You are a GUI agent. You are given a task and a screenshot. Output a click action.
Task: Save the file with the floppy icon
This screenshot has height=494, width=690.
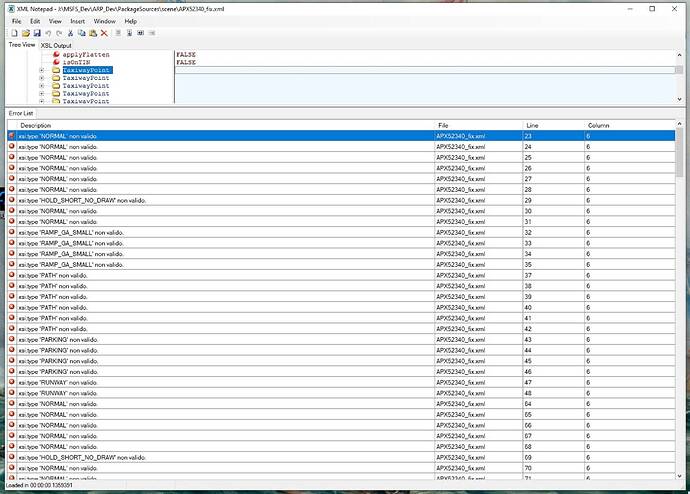[x=37, y=33]
